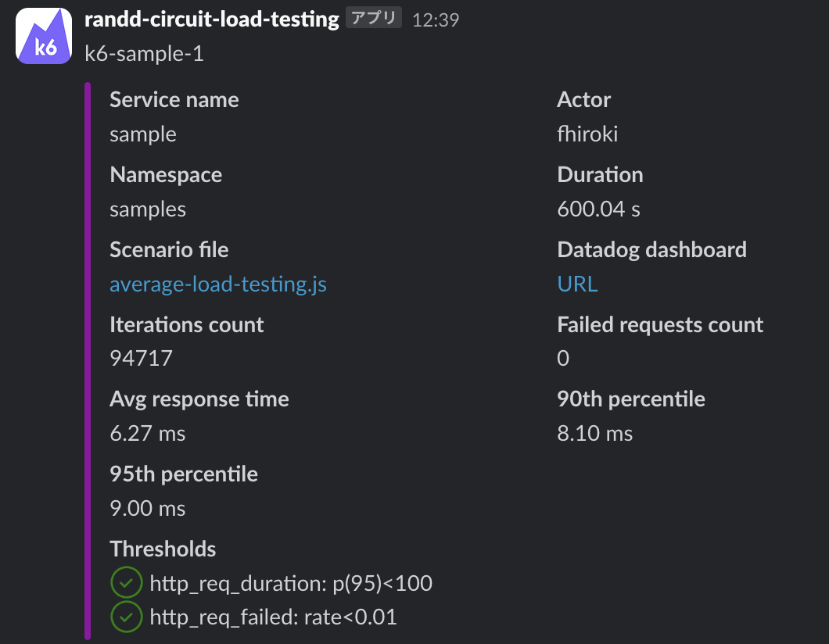Click the http_req_failed: rate<0.01 threshold text
This screenshot has width=829, height=644.
273,617
